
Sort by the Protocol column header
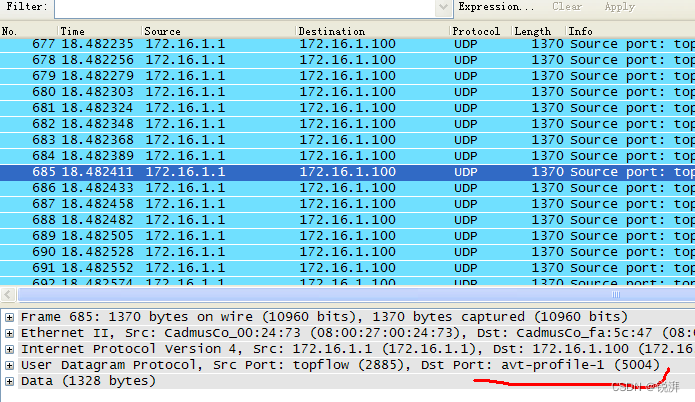tap(480, 31)
